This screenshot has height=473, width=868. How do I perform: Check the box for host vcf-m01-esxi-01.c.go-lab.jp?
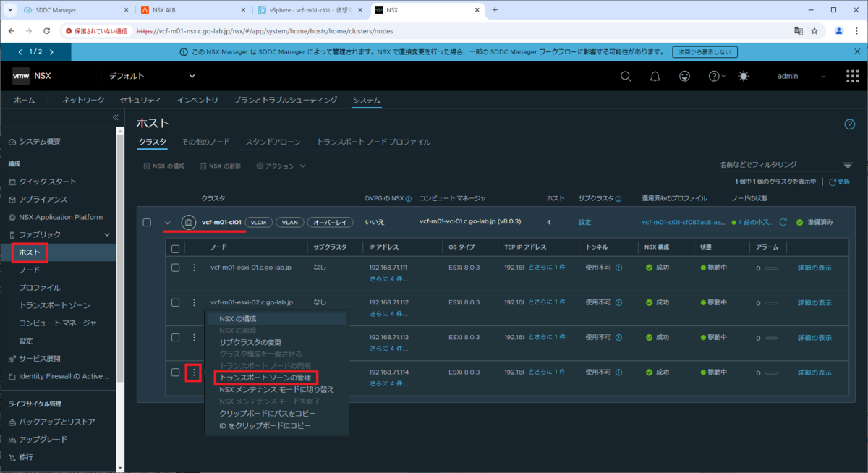tap(175, 268)
